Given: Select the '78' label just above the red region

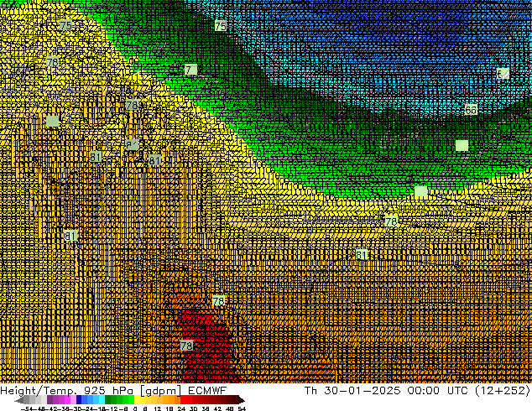Looking at the screenshot, I should [x=218, y=301].
